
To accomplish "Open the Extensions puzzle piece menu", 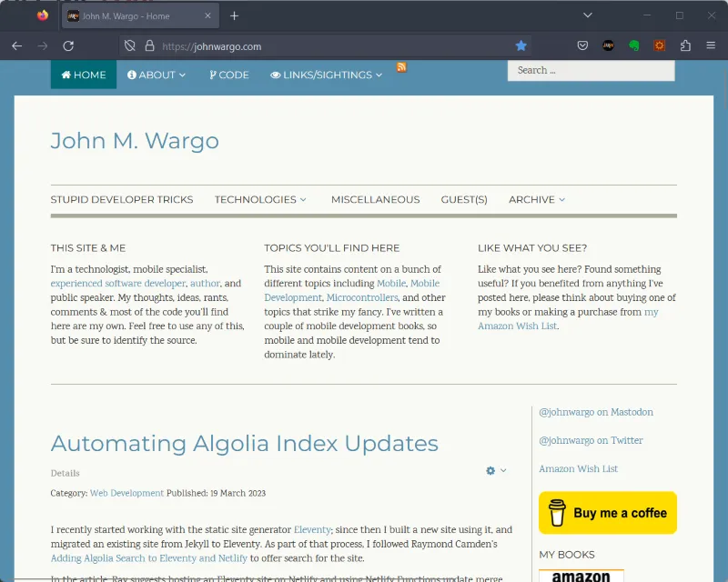I will pos(685,45).
